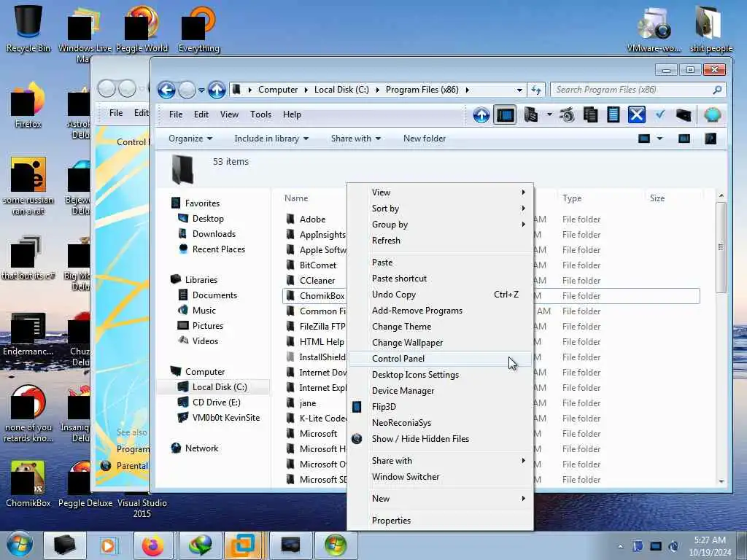This screenshot has width=747, height=560.
Task: Click the refresh arrows beside address bar
Action: 536,90
